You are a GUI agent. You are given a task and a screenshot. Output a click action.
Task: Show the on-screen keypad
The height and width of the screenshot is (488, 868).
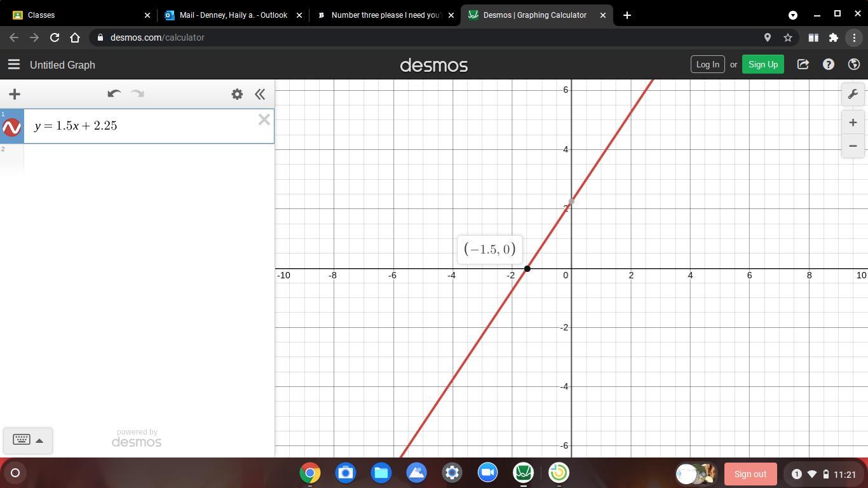[27, 440]
